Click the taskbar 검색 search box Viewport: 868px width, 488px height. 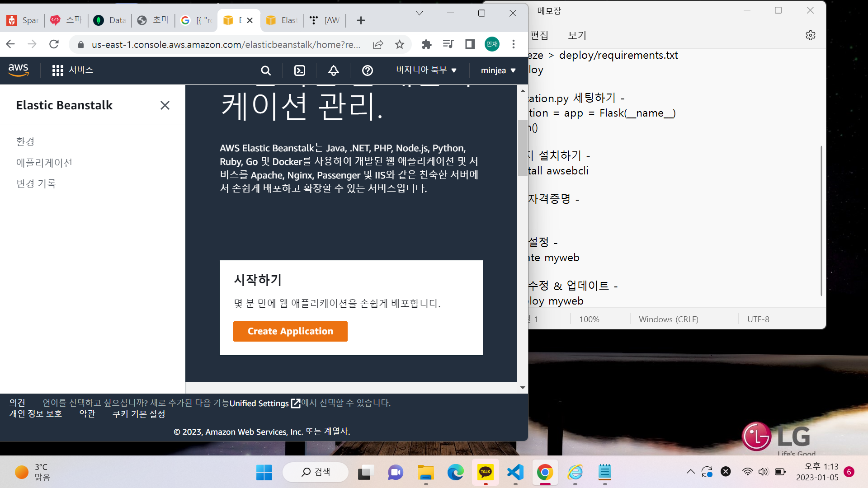pyautogui.click(x=316, y=472)
